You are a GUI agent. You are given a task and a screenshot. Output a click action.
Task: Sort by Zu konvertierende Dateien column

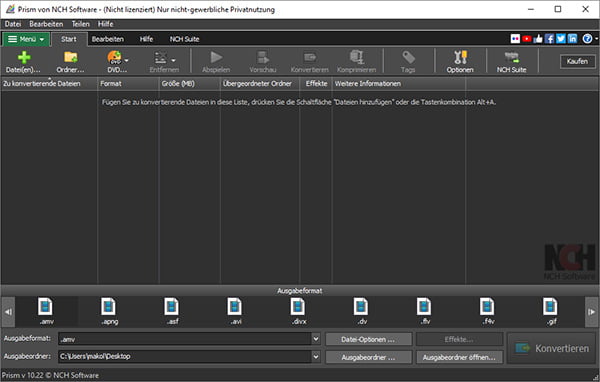click(x=49, y=84)
